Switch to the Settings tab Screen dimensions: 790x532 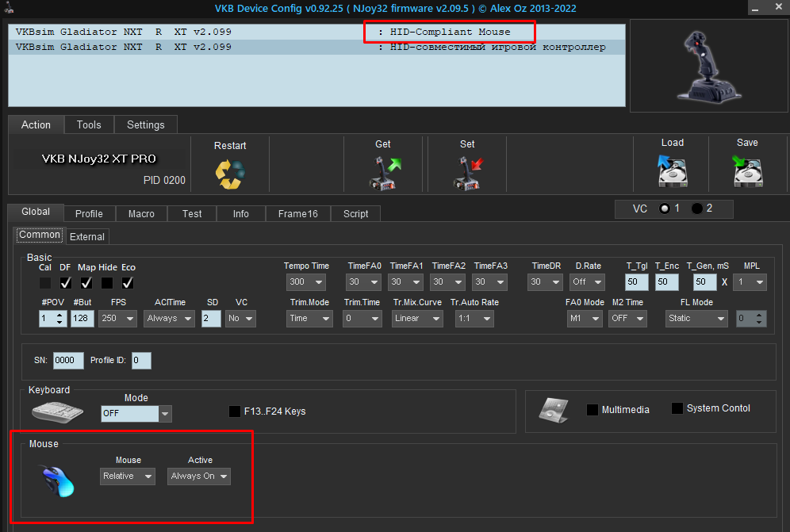click(x=146, y=125)
